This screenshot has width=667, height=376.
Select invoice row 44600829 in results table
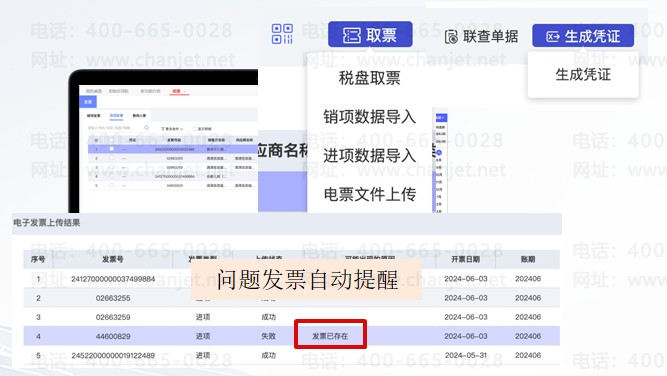coord(291,336)
